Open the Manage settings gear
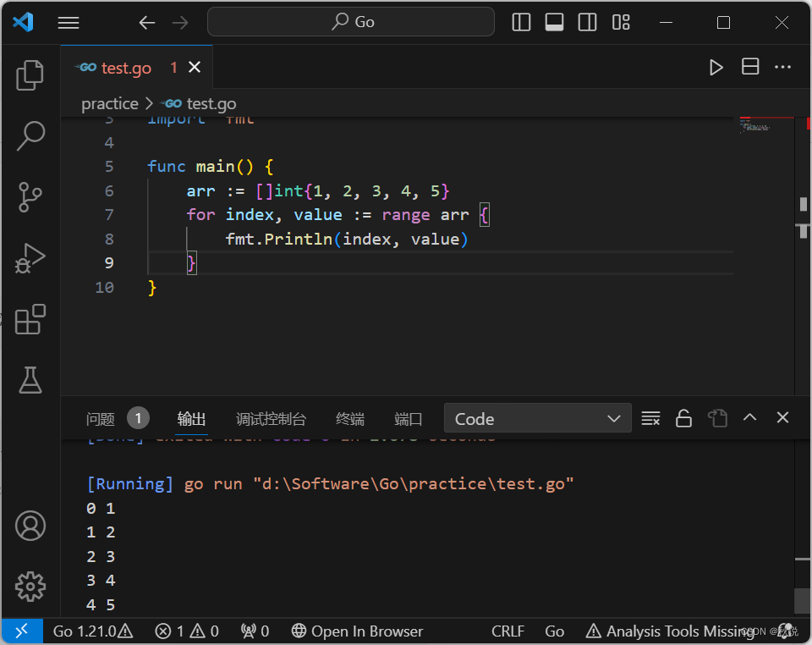 click(x=30, y=587)
